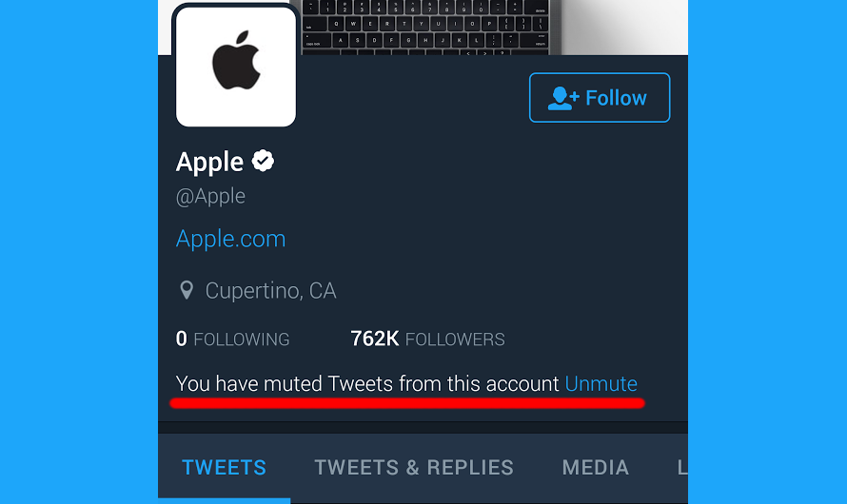Select the Media tab
The image size is (847, 504).
pos(595,467)
